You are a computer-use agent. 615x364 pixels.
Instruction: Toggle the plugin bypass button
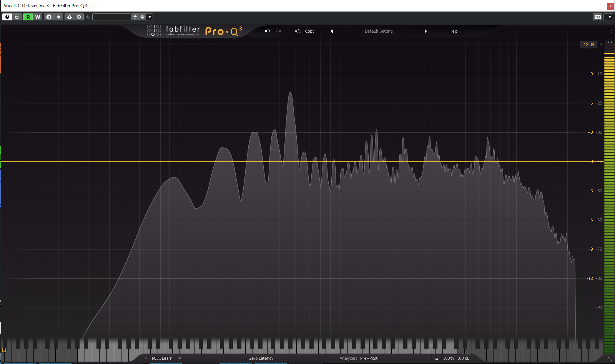pyautogui.click(x=17, y=17)
